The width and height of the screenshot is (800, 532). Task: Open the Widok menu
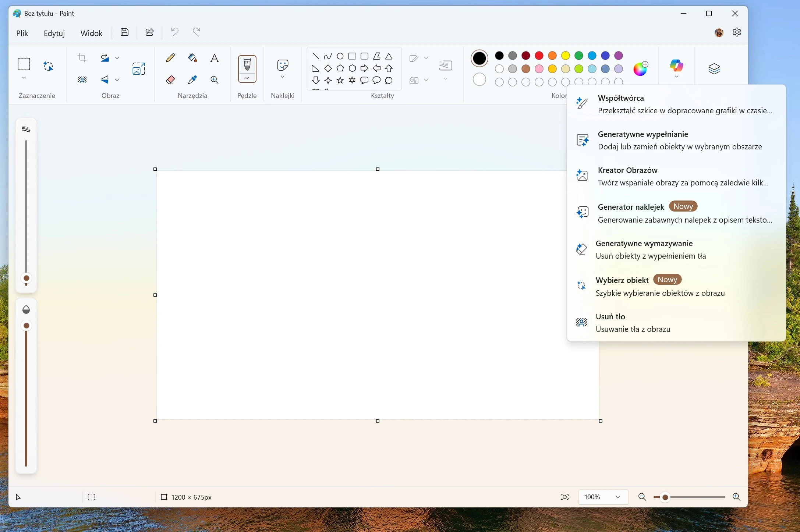click(x=91, y=33)
